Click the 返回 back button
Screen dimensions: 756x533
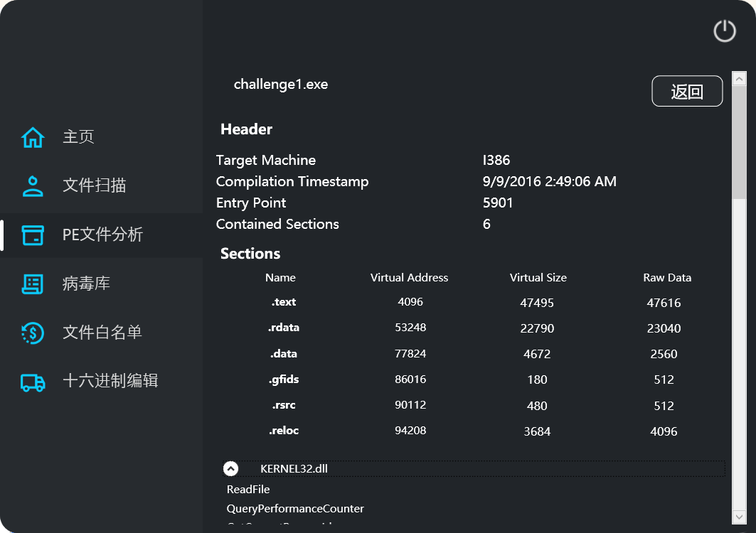687,92
